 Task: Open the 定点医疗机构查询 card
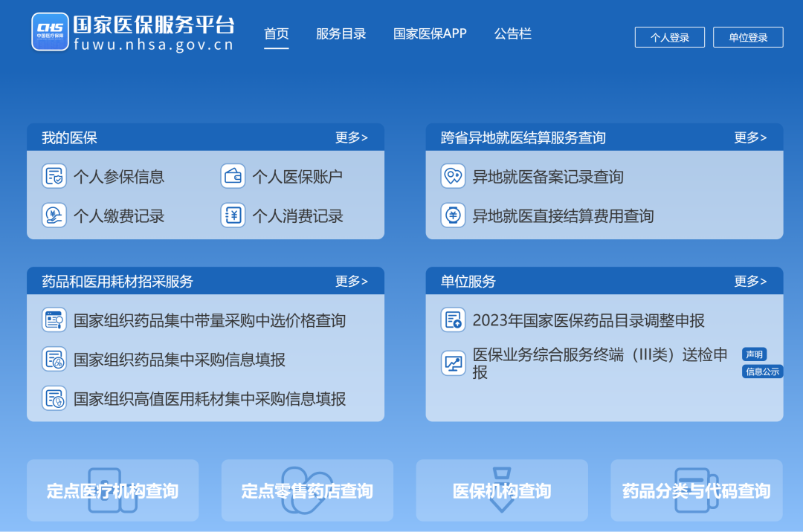[113, 490]
